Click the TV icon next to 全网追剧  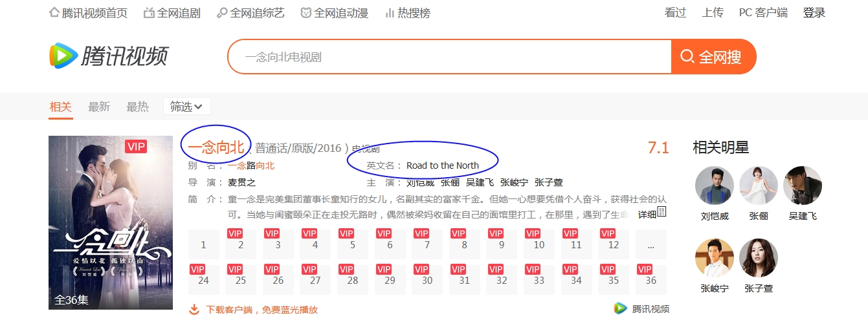(149, 13)
